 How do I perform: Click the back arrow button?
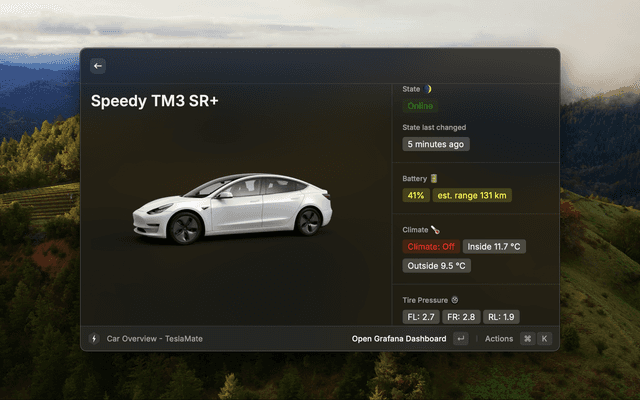coord(98,66)
